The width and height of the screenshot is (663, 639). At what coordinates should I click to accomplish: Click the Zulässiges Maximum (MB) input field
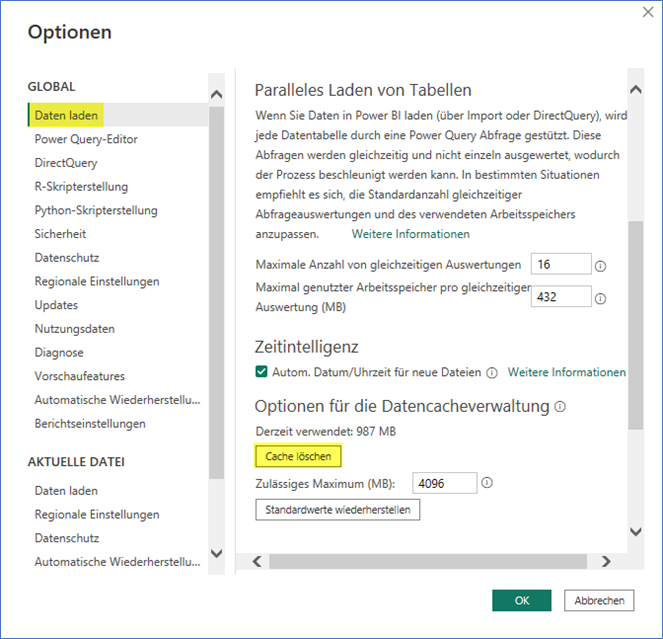pyautogui.click(x=443, y=483)
